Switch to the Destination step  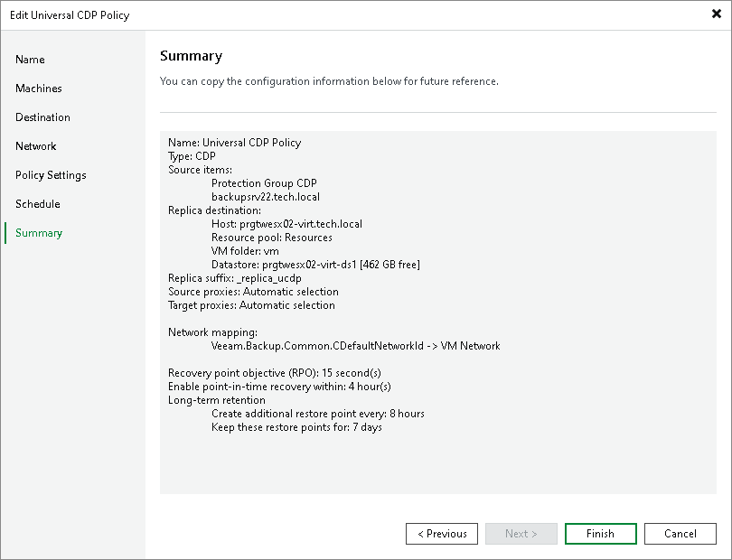(42, 117)
